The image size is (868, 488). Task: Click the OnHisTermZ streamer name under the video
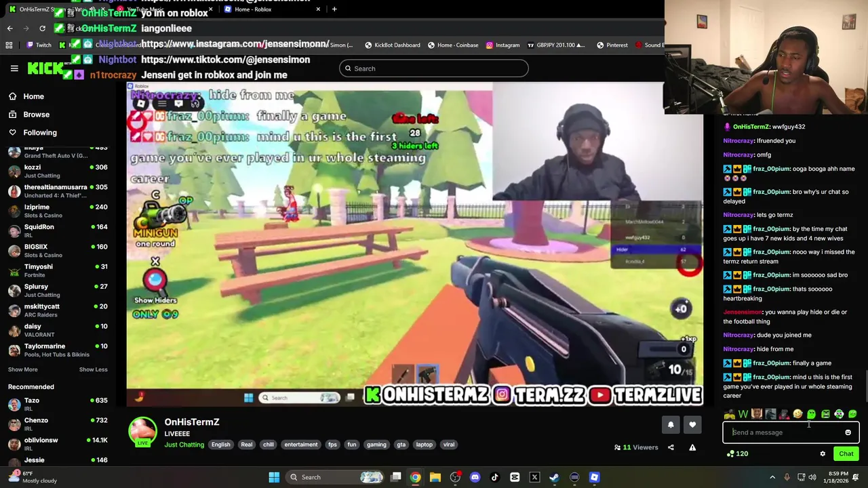coord(192,422)
